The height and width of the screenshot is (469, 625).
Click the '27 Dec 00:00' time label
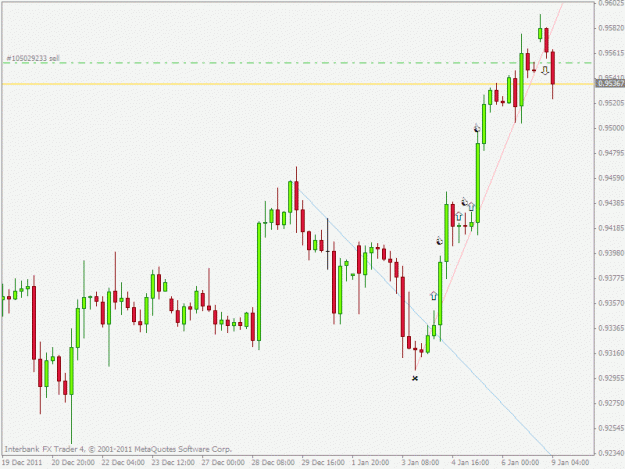tap(223, 462)
